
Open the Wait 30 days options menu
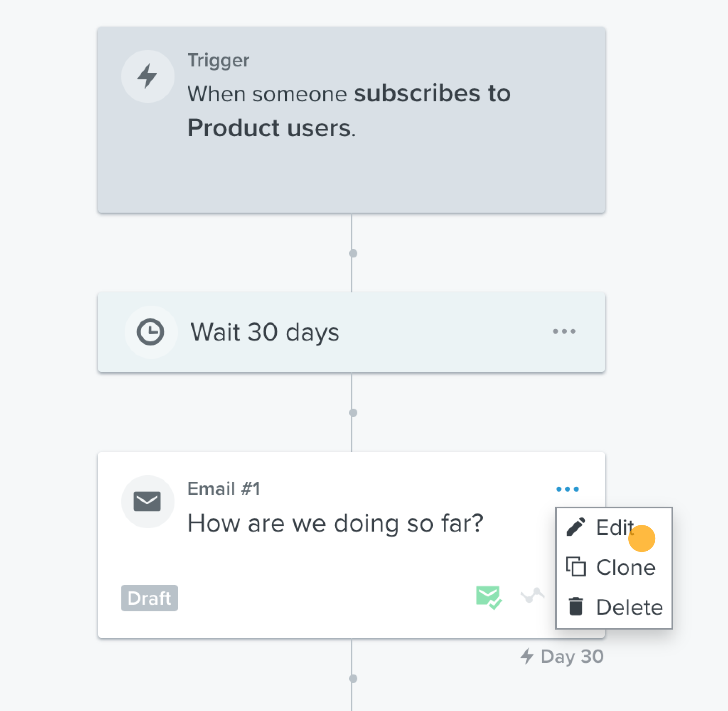[x=564, y=331]
